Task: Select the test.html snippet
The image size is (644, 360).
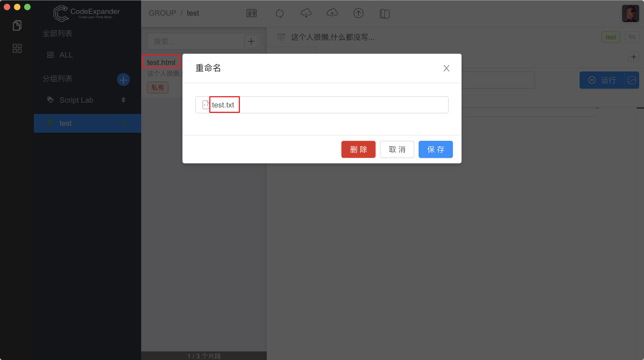Action: 161,62
